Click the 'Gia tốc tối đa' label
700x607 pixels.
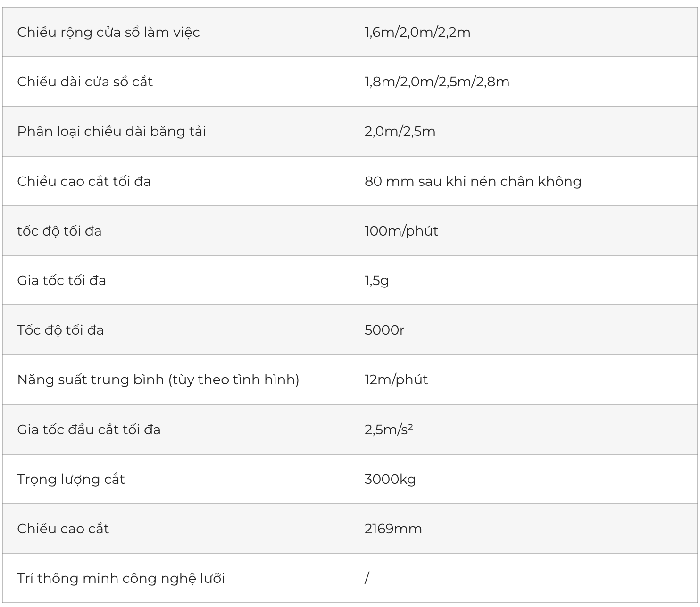pyautogui.click(x=62, y=280)
